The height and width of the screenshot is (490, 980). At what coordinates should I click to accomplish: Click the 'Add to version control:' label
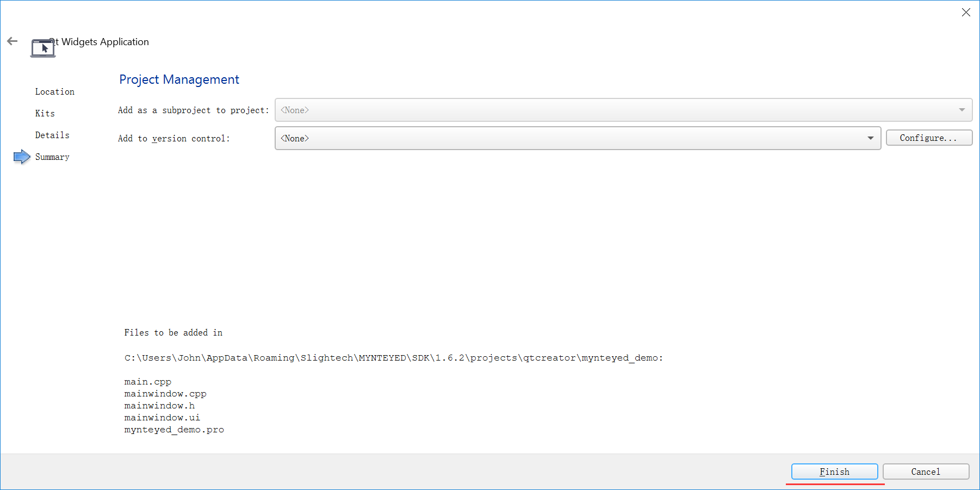tap(174, 138)
